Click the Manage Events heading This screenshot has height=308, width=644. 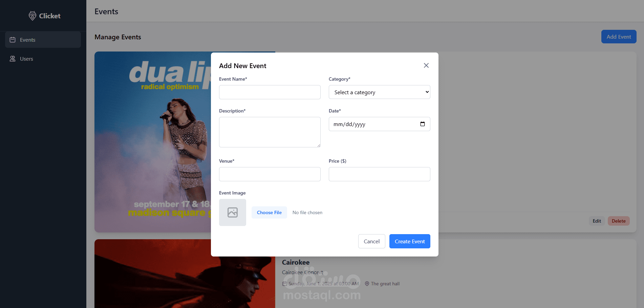118,37
